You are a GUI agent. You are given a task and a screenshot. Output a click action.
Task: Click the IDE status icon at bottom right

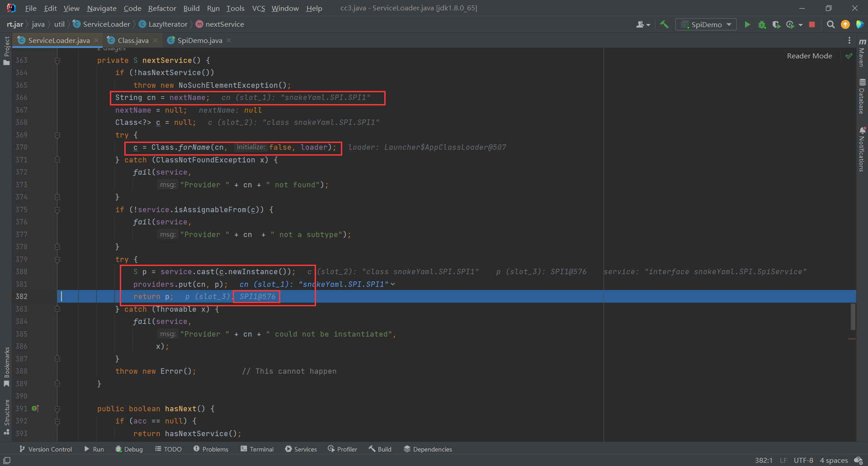click(858, 460)
